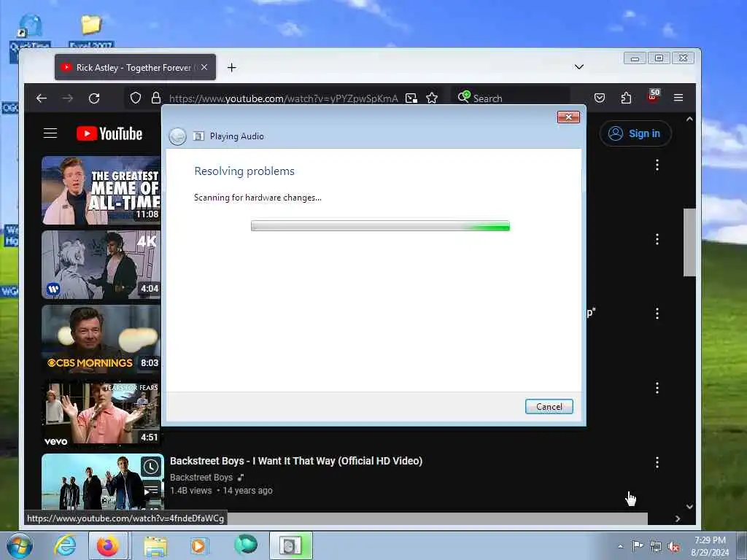Viewport: 747px width, 560px height.
Task: Reload the page in Firefox
Action: coord(94,98)
